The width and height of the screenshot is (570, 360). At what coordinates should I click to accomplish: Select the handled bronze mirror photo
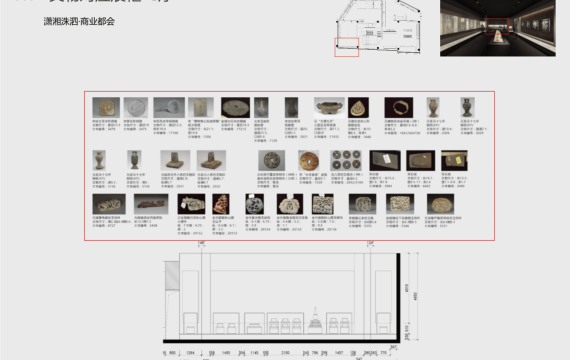click(x=169, y=107)
